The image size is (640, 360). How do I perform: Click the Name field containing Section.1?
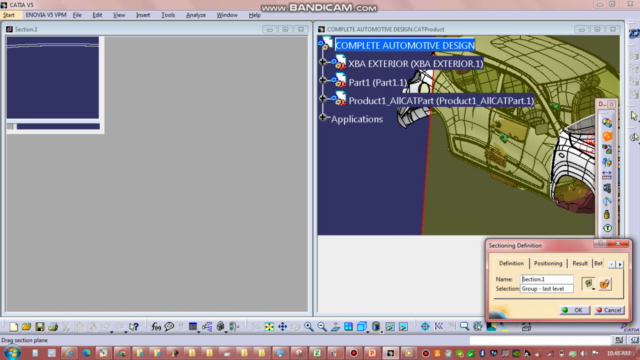tap(547, 279)
